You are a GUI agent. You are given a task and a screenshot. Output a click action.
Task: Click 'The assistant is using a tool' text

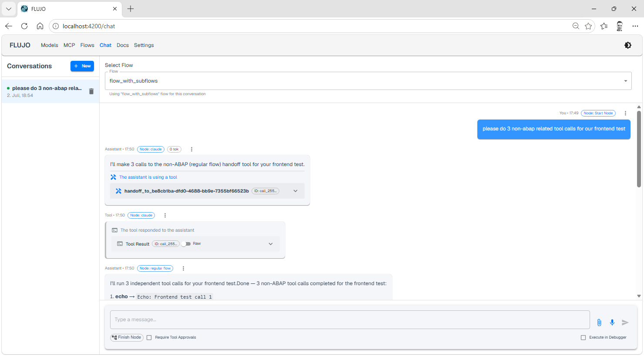[148, 177]
